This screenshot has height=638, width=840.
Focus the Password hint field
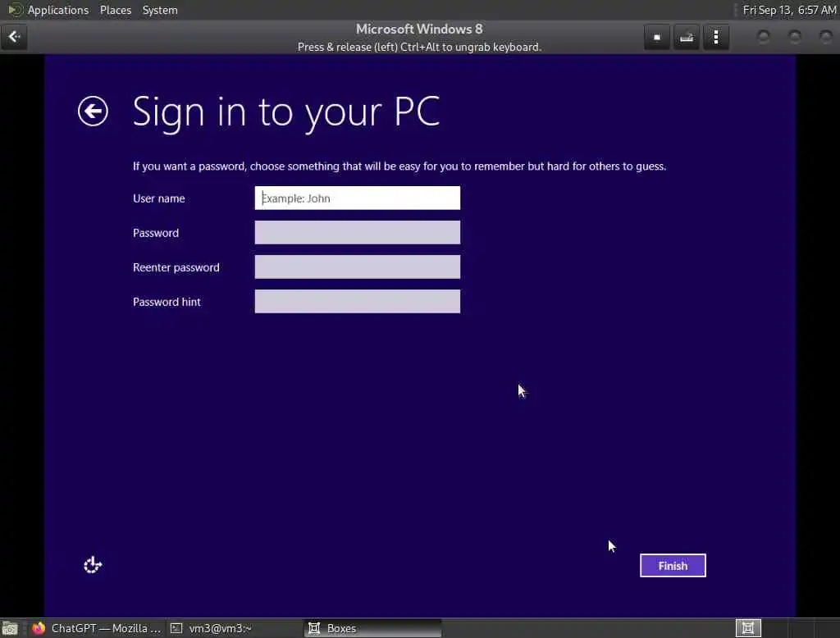[x=358, y=301]
